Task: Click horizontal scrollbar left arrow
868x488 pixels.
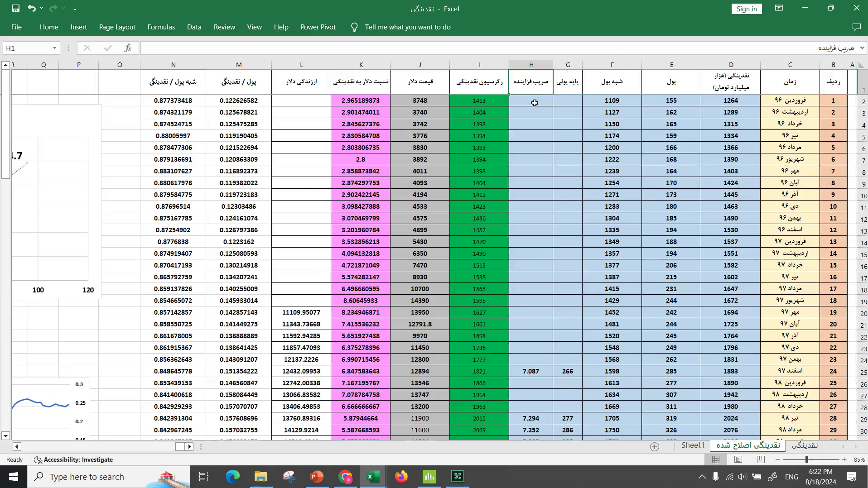Action: [x=17, y=447]
